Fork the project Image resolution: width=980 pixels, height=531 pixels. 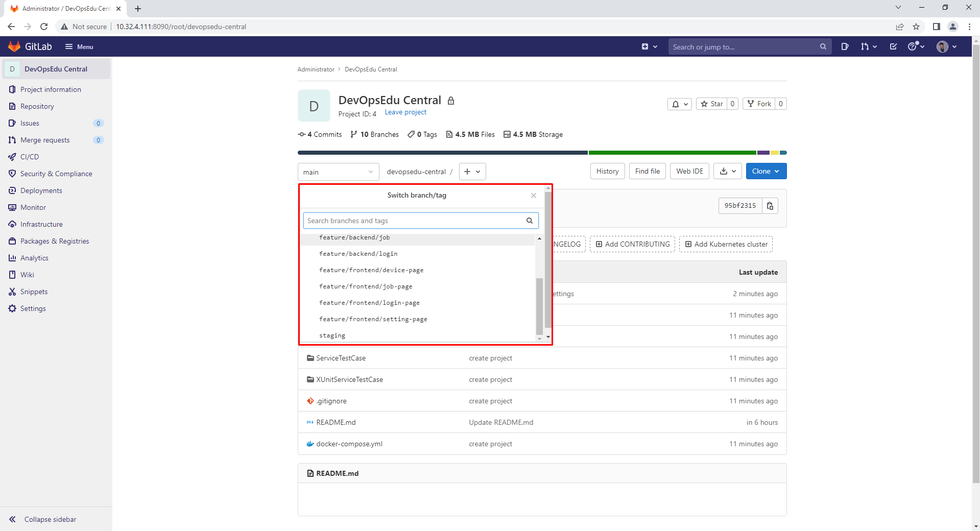[759, 104]
